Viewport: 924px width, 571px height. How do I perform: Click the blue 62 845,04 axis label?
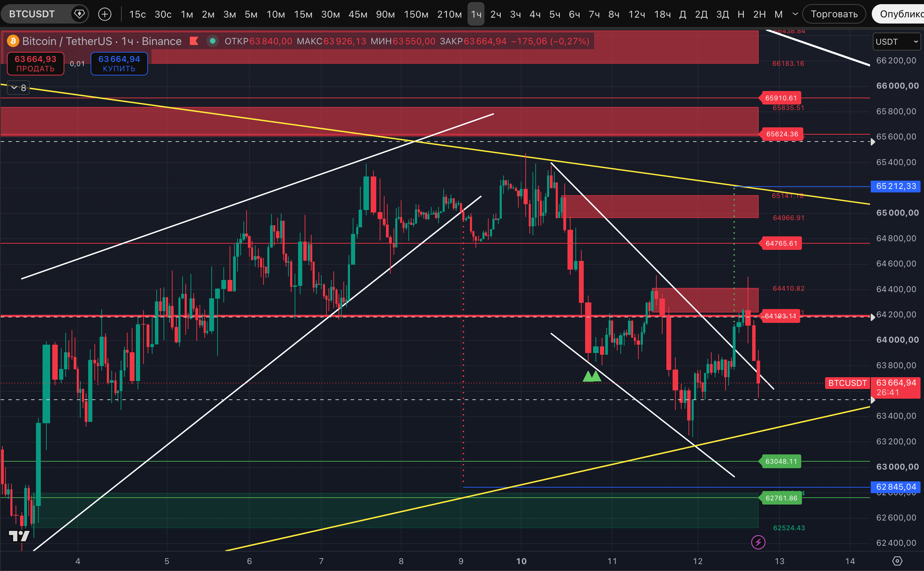tap(895, 487)
